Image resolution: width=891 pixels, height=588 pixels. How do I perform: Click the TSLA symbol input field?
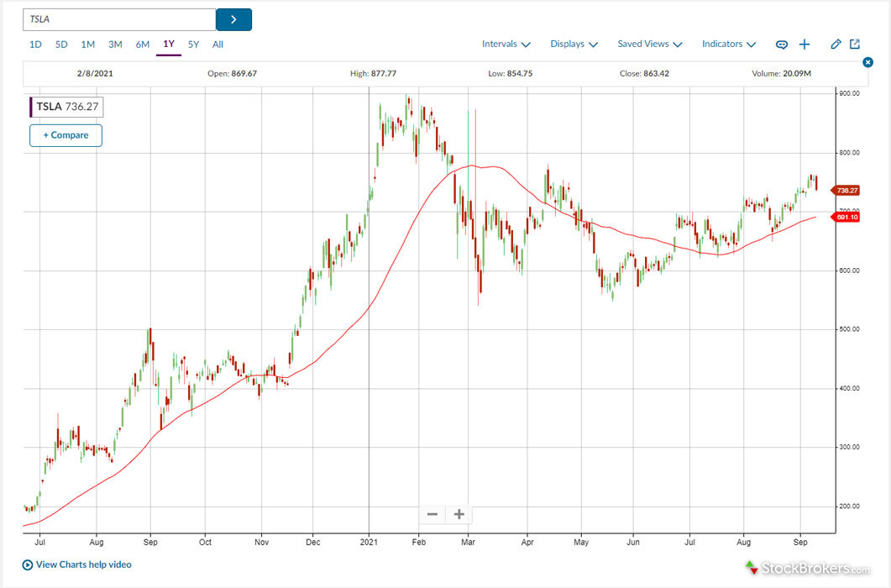119,19
